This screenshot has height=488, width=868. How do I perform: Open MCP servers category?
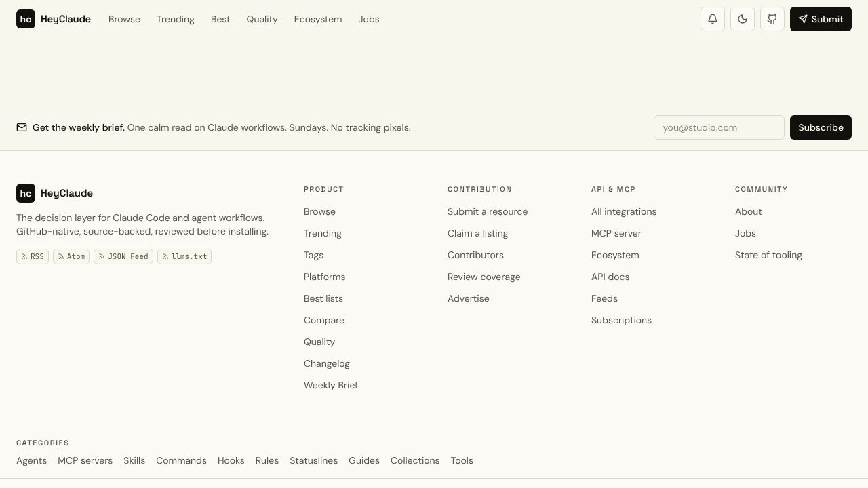pyautogui.click(x=85, y=460)
